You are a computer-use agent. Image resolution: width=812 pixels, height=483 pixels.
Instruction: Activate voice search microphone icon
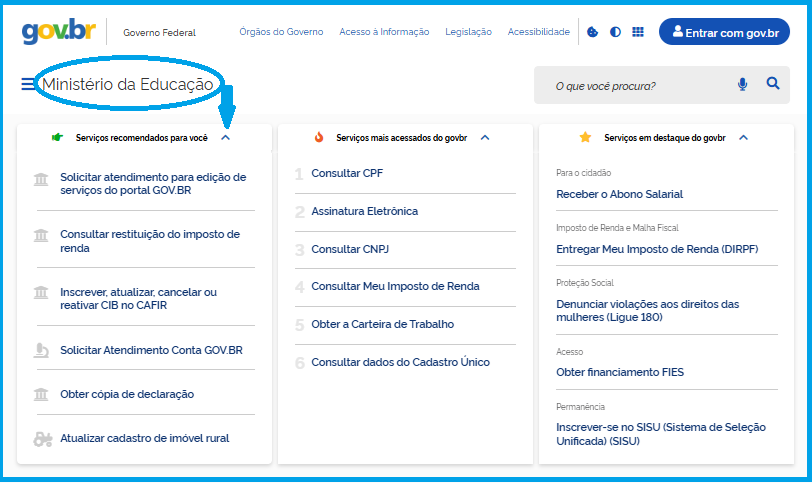coord(742,84)
